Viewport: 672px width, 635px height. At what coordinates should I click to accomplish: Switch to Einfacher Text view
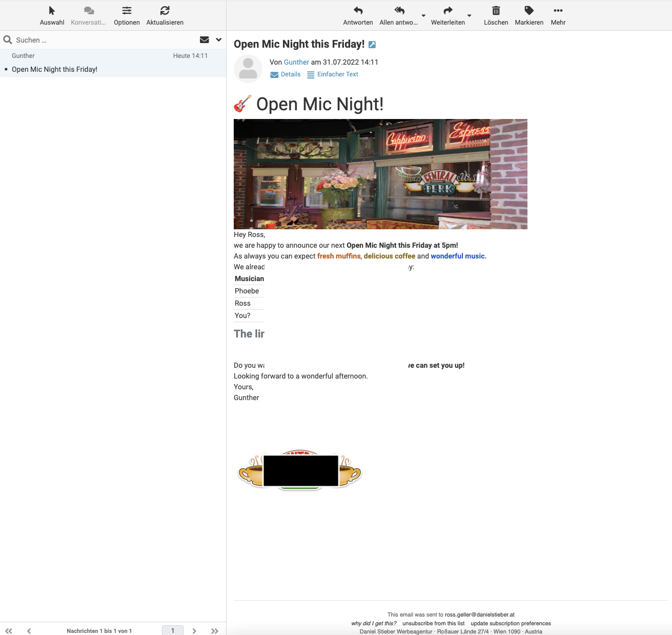(333, 74)
